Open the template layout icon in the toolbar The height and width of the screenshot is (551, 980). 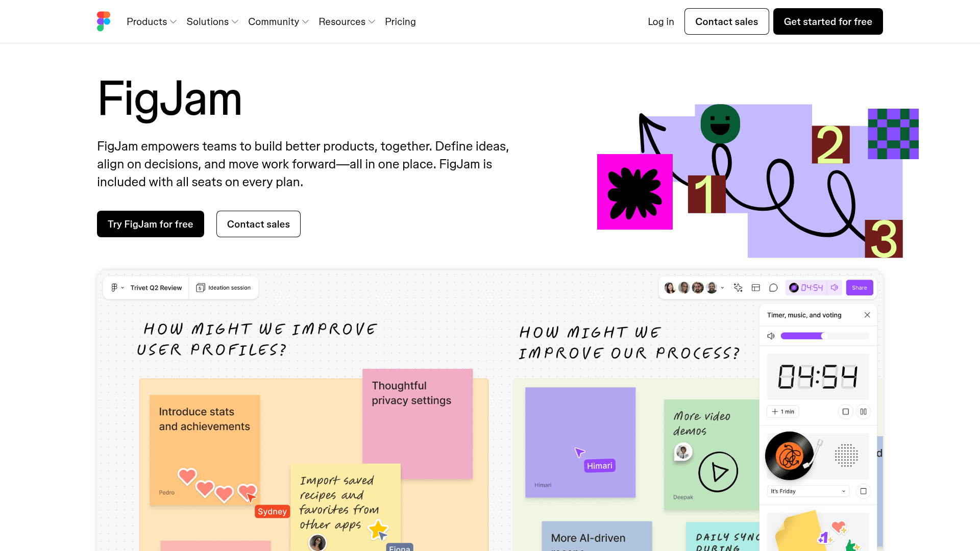coord(756,287)
